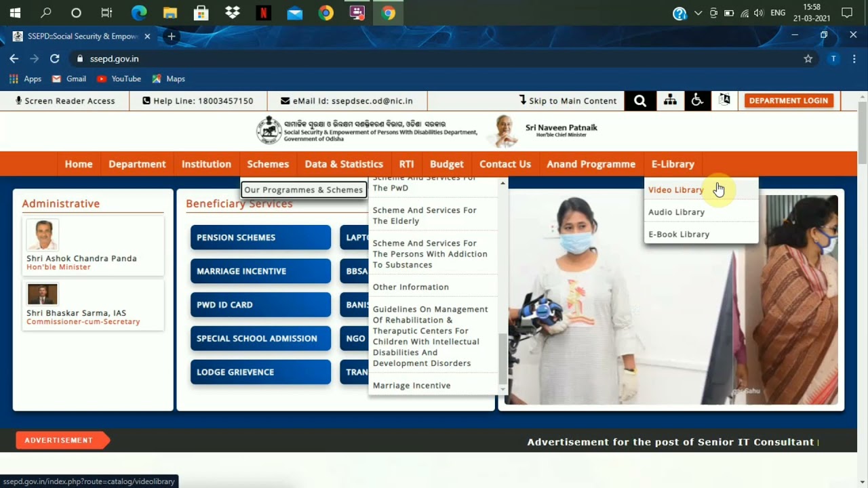Open the YouTube bookmark

coord(119,79)
